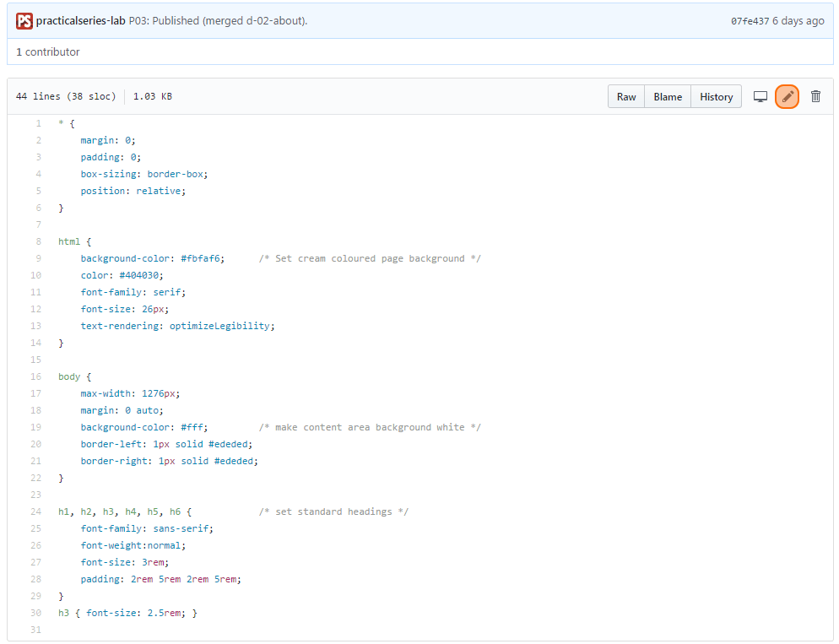Image resolution: width=839 pixels, height=644 pixels.
Task: Click 'padding: 2rem 5rem 2rem 5rem;' line
Action: (161, 579)
